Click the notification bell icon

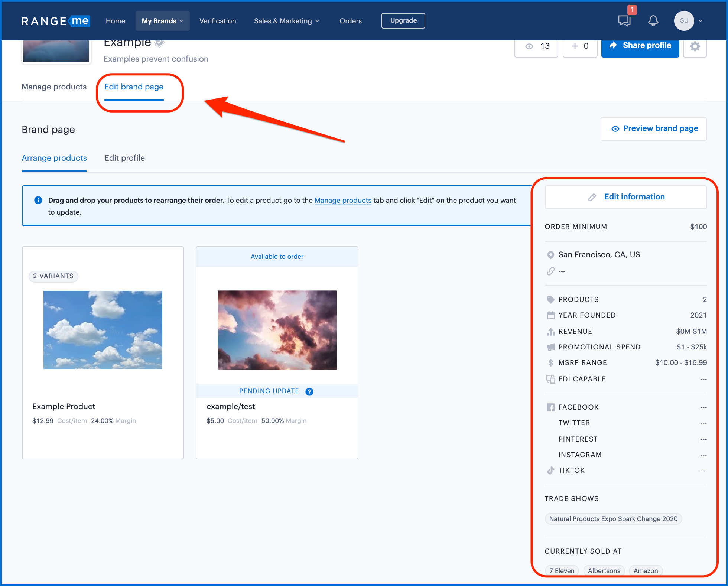pyautogui.click(x=653, y=20)
